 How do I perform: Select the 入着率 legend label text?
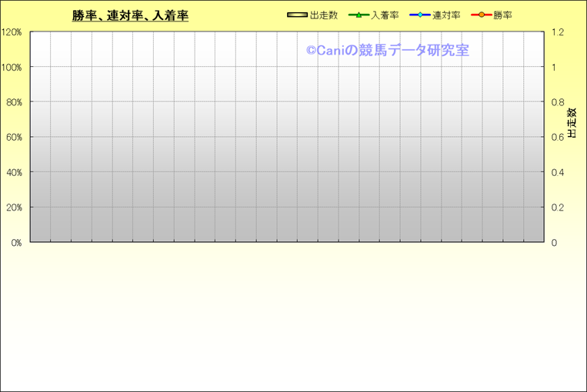click(x=385, y=15)
